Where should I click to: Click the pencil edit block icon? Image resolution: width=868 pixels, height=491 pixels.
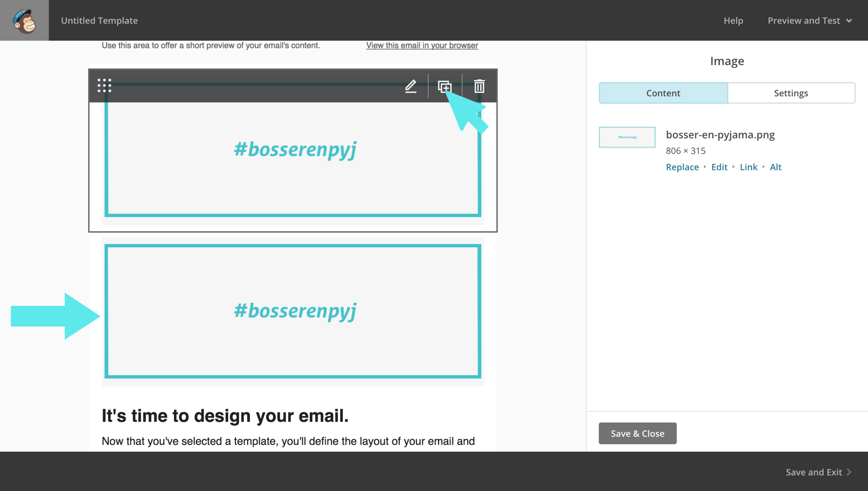(x=411, y=86)
